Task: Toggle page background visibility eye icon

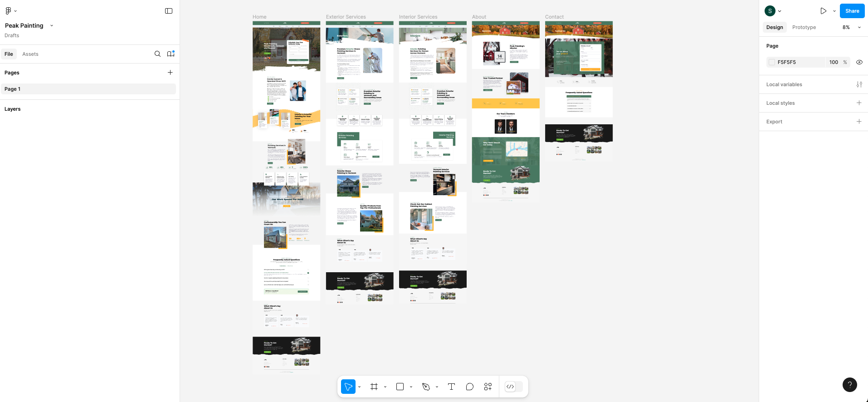Action: click(x=859, y=62)
